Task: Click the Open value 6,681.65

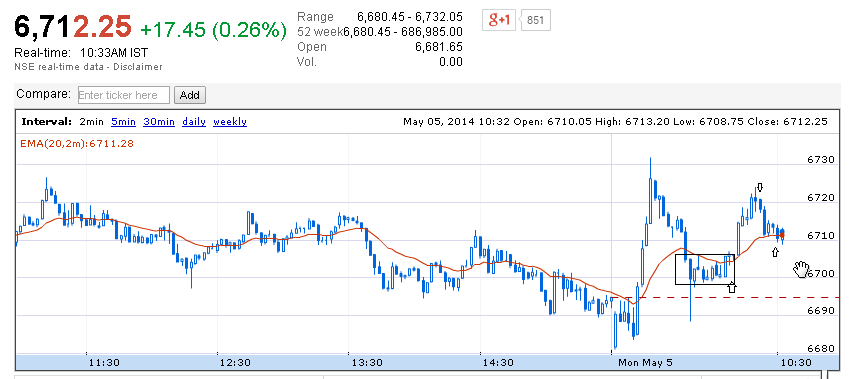Action: pyautogui.click(x=438, y=47)
